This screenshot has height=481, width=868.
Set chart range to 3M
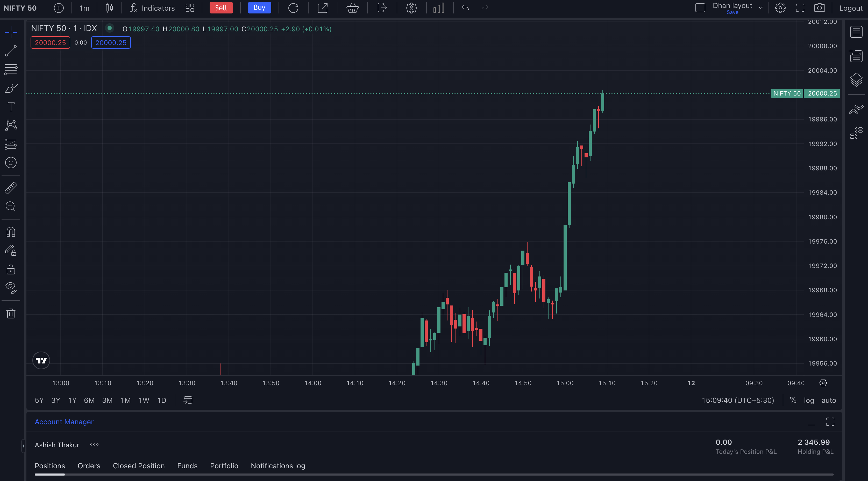pyautogui.click(x=107, y=400)
